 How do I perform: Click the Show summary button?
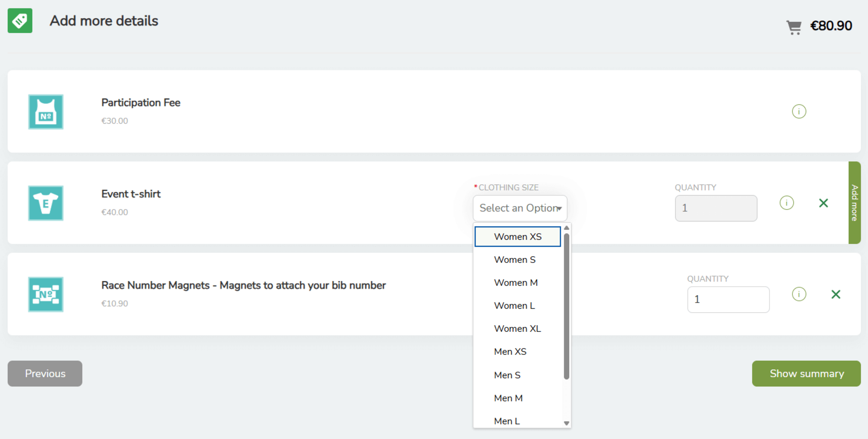click(x=806, y=374)
